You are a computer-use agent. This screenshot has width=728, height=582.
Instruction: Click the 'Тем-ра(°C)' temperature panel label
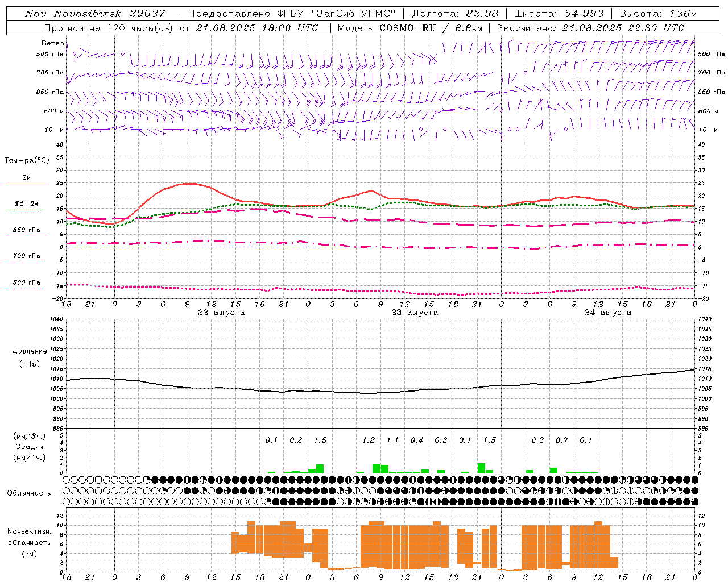27,160
